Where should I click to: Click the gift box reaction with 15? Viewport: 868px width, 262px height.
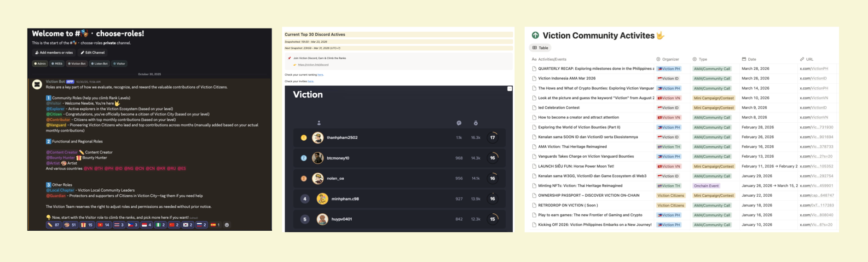point(87,225)
